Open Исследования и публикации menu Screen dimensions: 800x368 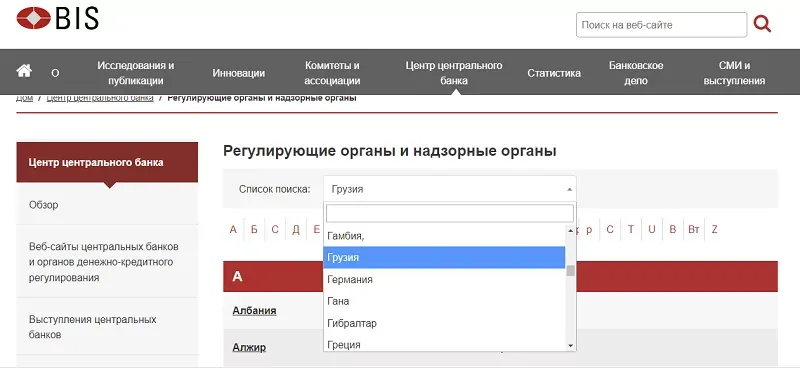click(x=136, y=73)
